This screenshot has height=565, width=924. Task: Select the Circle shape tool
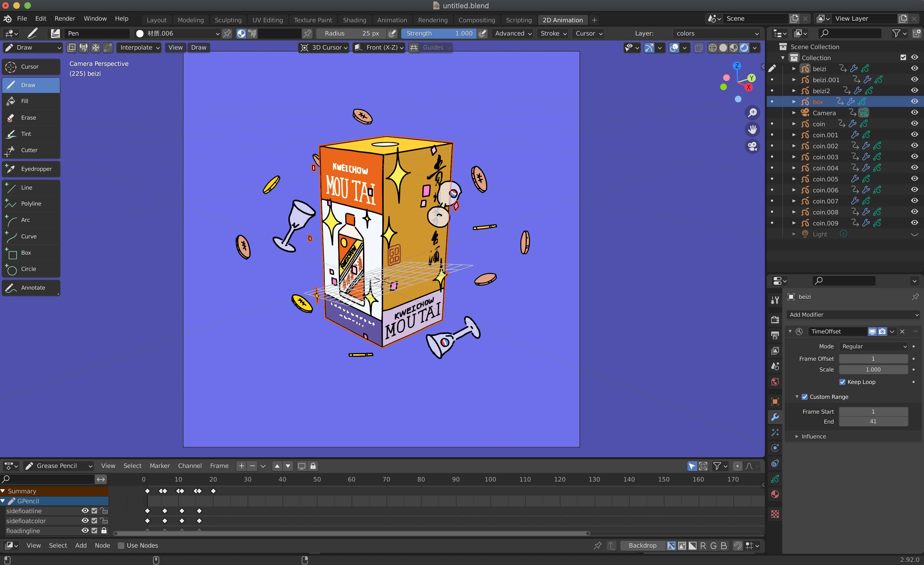(x=31, y=269)
